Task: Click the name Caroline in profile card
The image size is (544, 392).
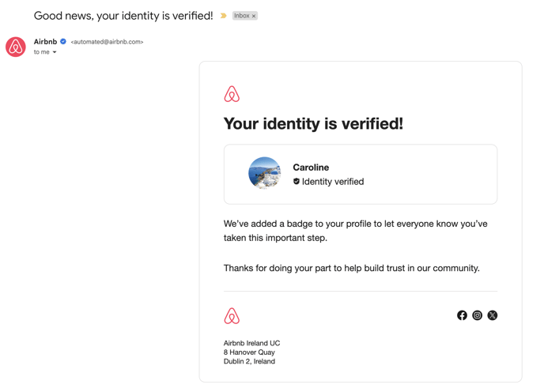Action: [x=311, y=168]
